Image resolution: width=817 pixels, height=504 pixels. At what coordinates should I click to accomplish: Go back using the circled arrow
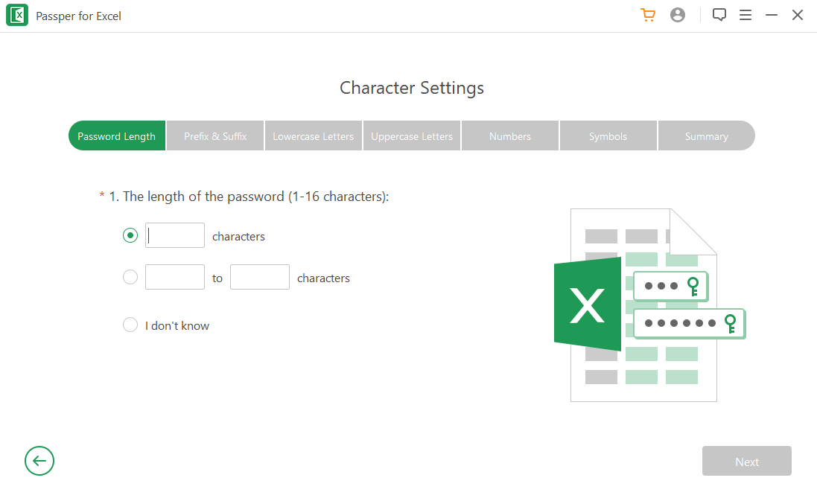click(39, 461)
